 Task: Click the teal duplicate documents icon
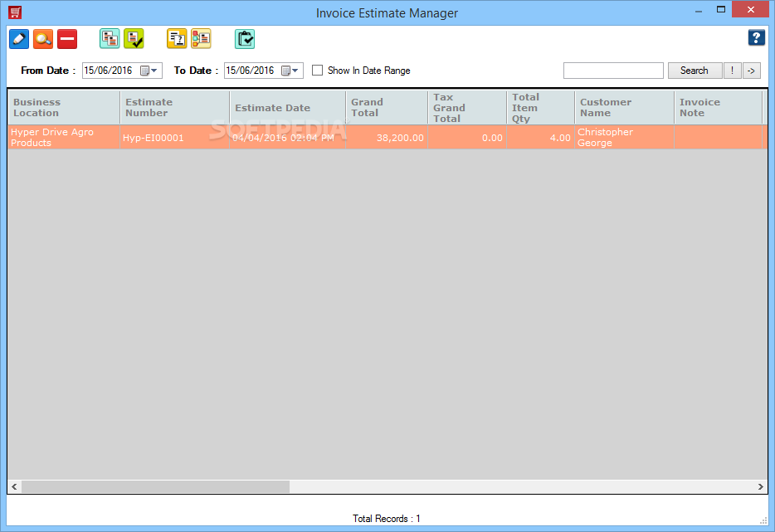pyautogui.click(x=110, y=38)
